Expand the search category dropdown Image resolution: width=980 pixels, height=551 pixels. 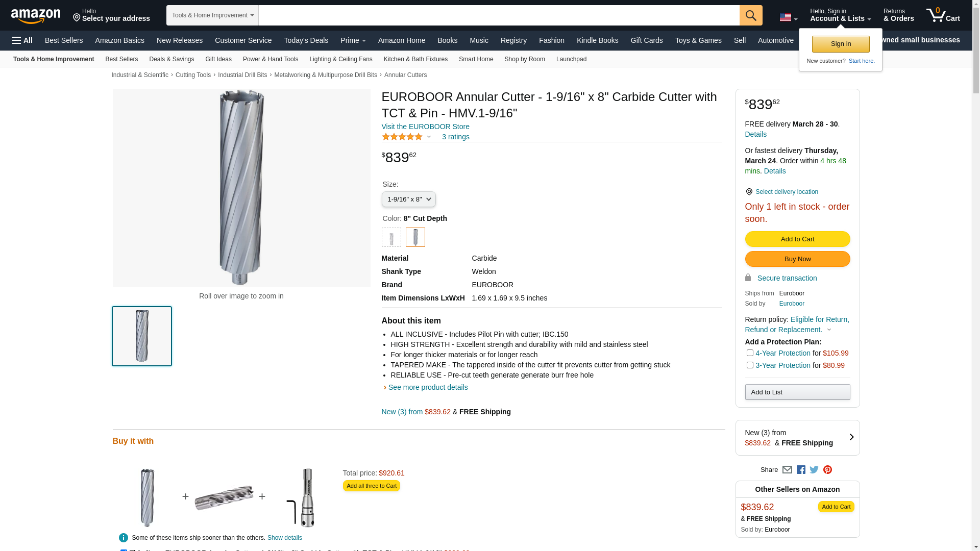(212, 15)
